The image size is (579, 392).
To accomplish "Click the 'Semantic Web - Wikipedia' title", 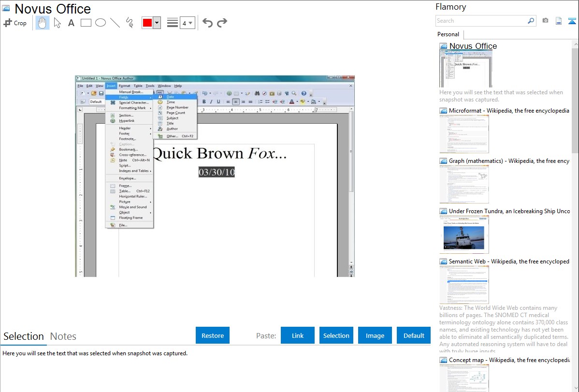I will (509, 261).
